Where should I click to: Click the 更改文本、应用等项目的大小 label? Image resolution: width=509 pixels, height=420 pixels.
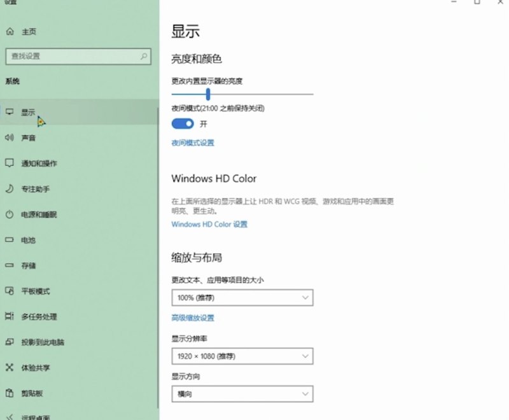pos(218,280)
